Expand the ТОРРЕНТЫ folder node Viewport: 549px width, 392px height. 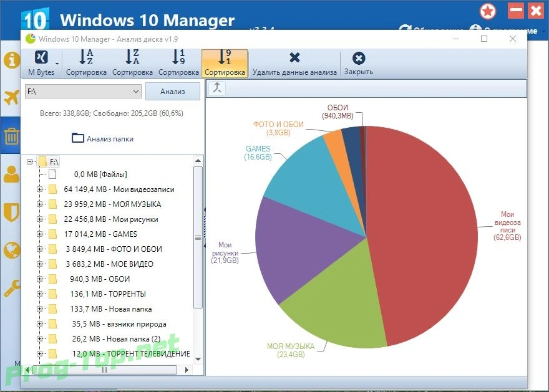point(39,294)
